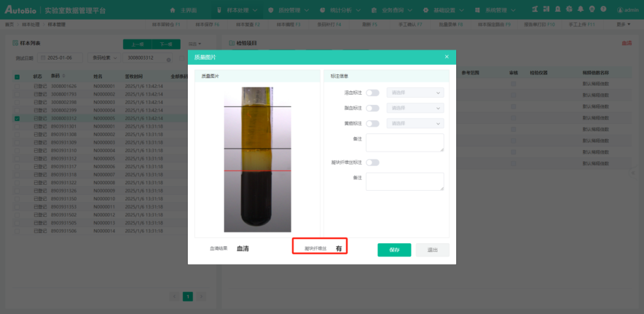Click 批量录单 F8 in the toolbar
Image resolution: width=644 pixels, height=314 pixels.
451,24
